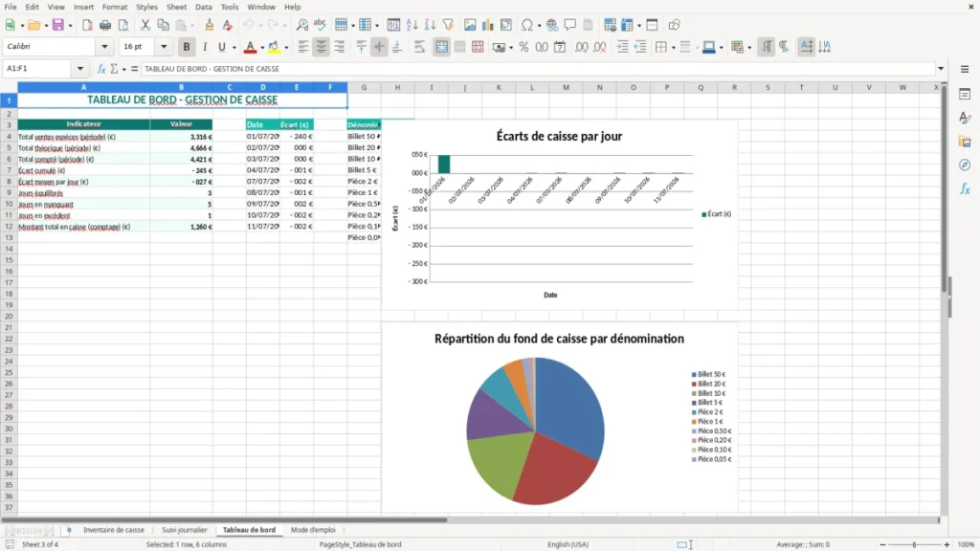Click Insert Hyperlink globe icon

[x=552, y=25]
